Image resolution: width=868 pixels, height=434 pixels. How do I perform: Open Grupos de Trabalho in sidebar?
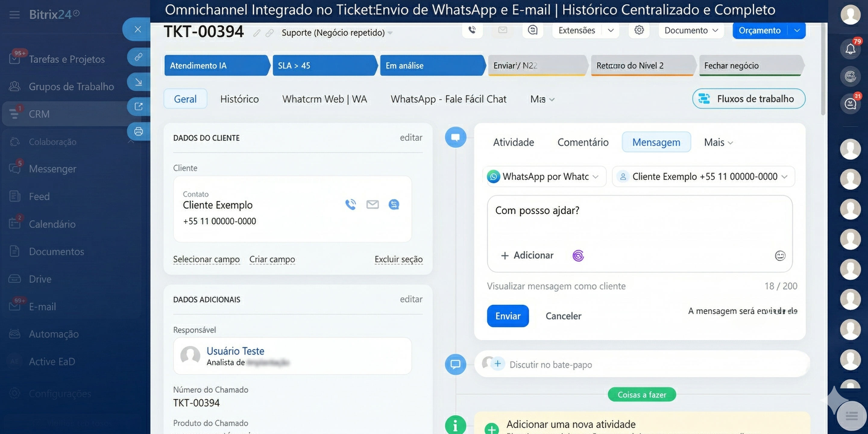(71, 86)
